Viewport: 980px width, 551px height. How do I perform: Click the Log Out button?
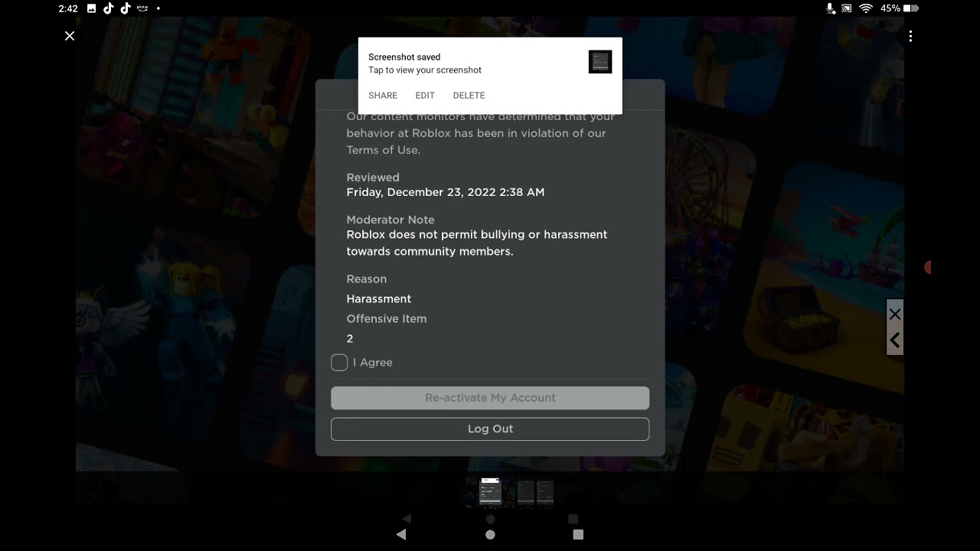(x=490, y=429)
